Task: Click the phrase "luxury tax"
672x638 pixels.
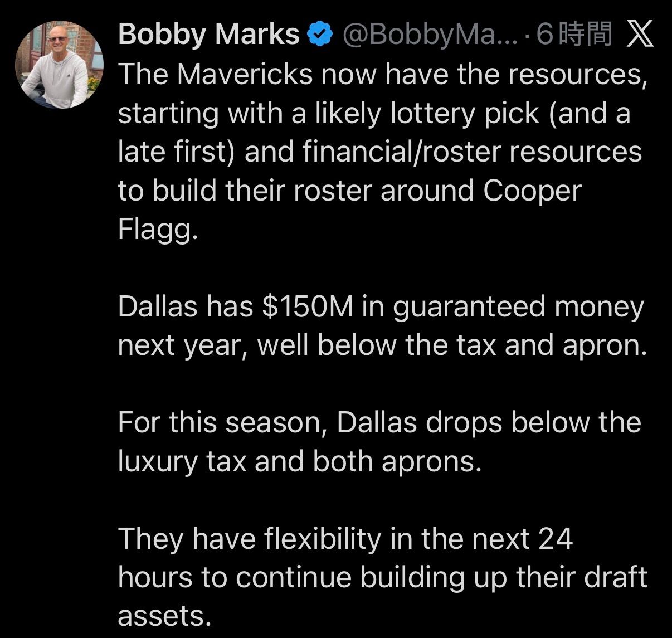Action: [182, 461]
